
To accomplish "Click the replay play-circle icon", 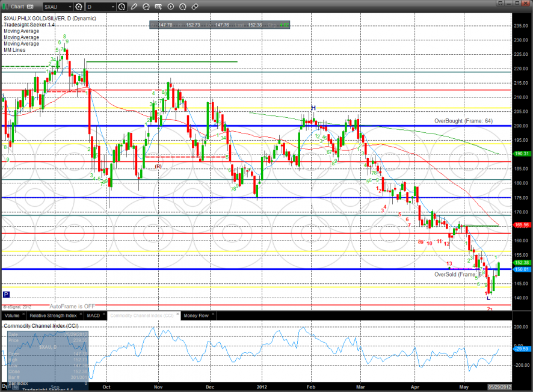I will tap(171, 7).
